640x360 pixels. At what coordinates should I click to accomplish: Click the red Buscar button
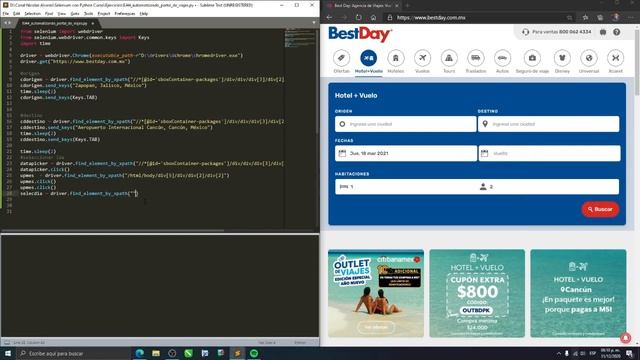(x=600, y=209)
